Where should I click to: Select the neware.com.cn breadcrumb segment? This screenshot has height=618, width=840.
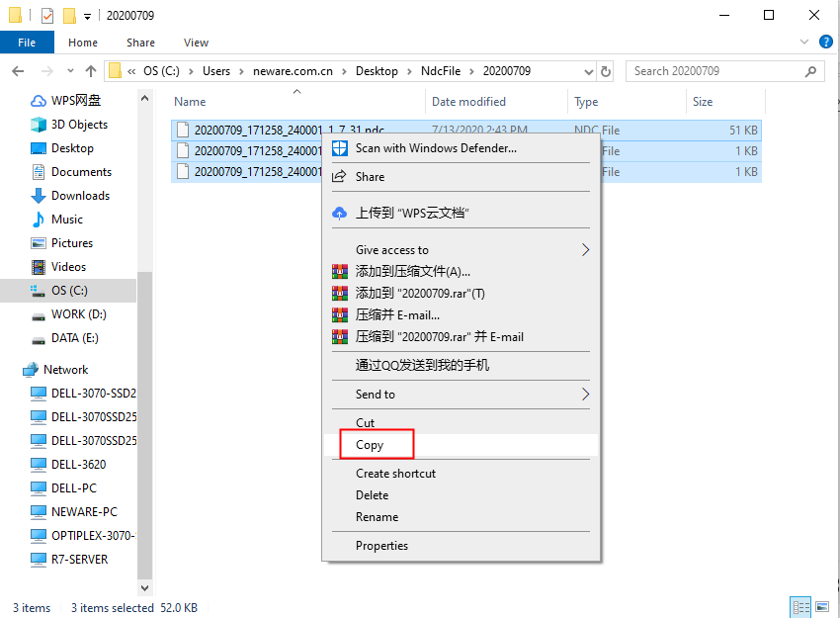point(293,71)
